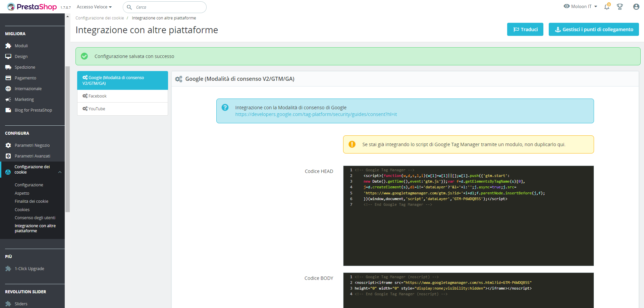Click the trophy achievements icon
Screen dimensions: 644x308
click(620, 7)
